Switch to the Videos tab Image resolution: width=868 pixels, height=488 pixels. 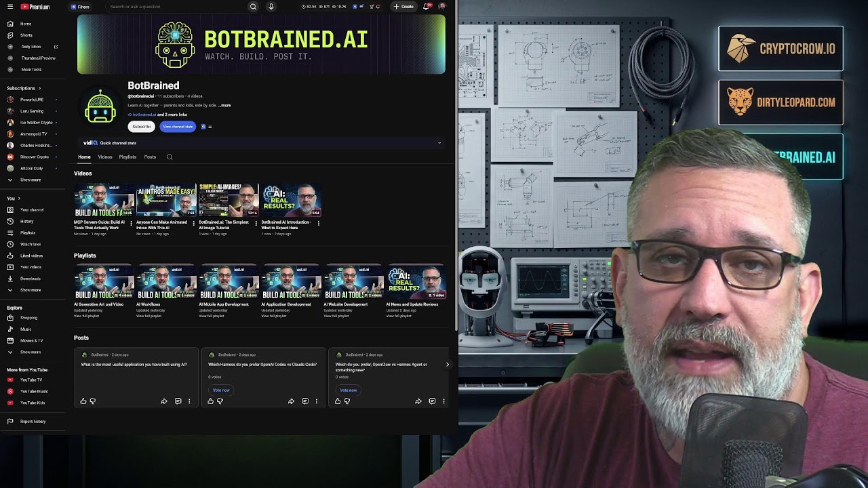pyautogui.click(x=105, y=157)
